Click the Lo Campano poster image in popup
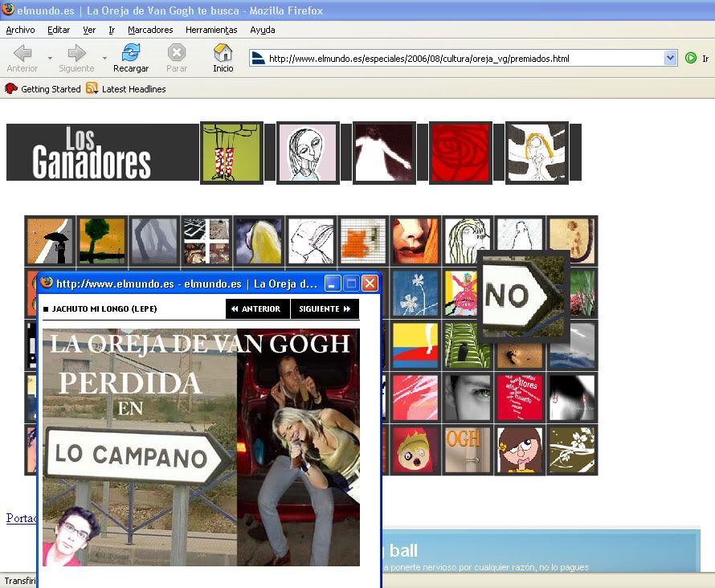715x588 pixels. 201,447
